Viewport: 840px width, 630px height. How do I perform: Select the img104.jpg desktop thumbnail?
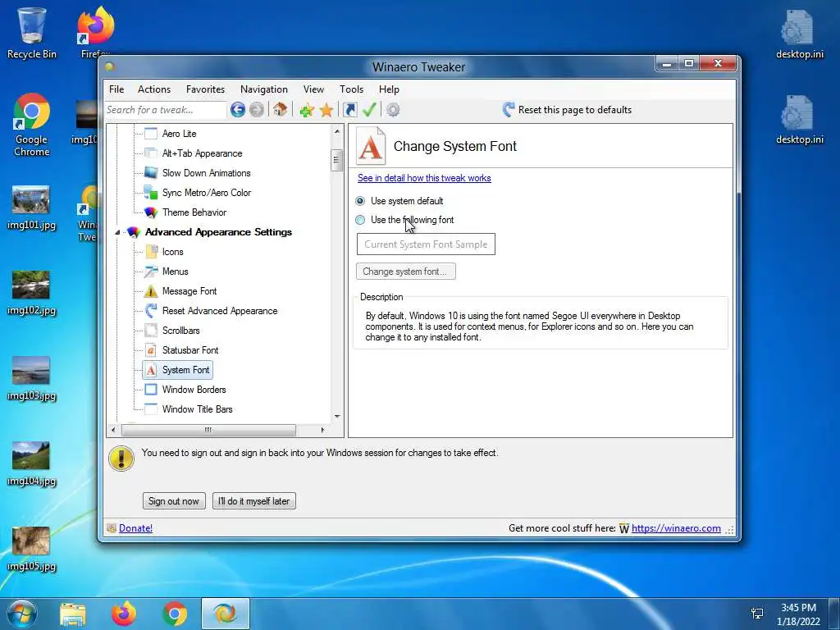[x=31, y=456]
